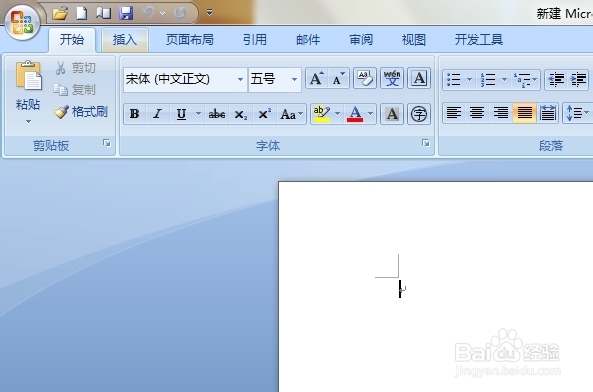Screen dimensions: 593x392
Task: Activate the 格式刷 format painter
Action: click(81, 112)
